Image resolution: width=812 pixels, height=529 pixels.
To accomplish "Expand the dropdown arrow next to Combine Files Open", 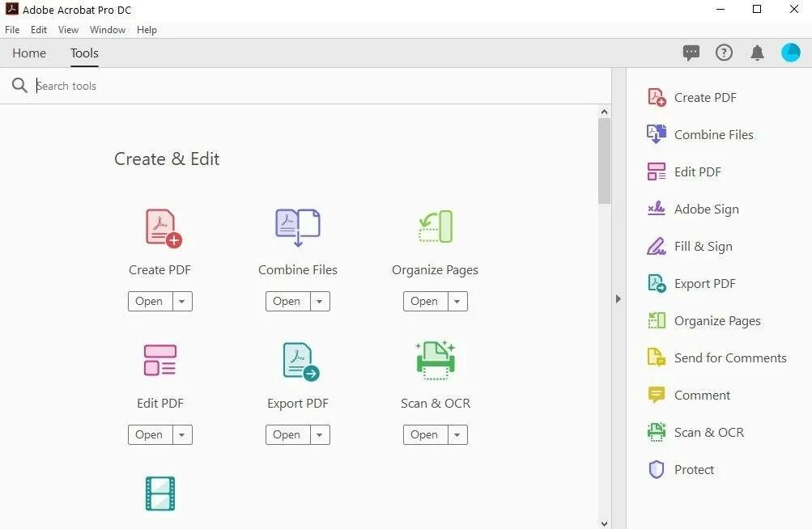I will click(x=320, y=301).
